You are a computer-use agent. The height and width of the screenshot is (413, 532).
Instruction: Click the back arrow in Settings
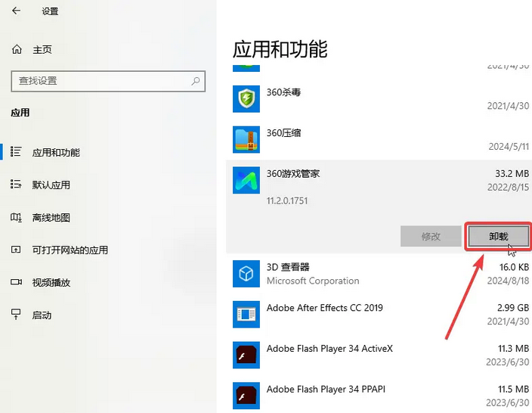pos(16,11)
